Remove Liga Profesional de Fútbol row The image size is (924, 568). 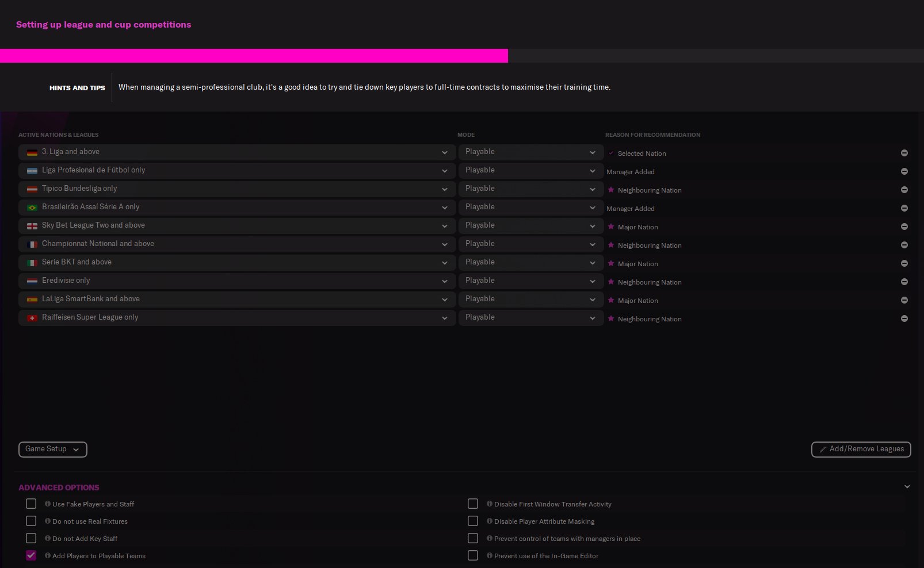[904, 171]
